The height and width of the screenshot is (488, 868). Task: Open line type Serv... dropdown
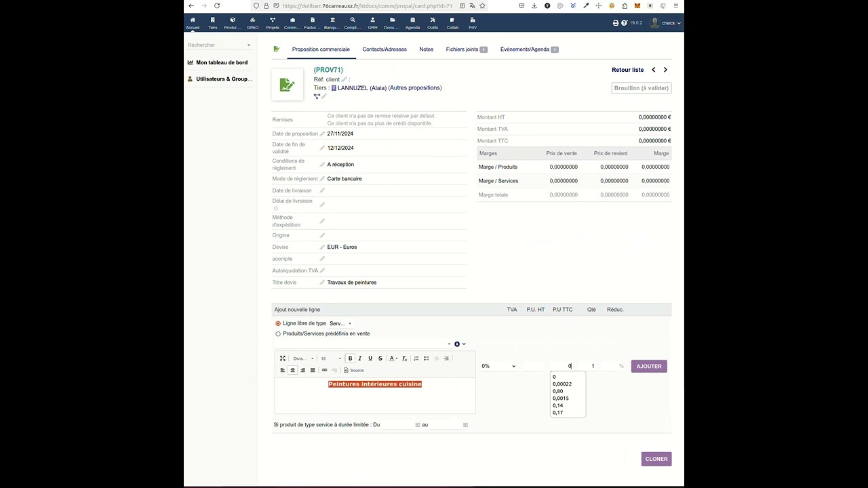pyautogui.click(x=340, y=324)
